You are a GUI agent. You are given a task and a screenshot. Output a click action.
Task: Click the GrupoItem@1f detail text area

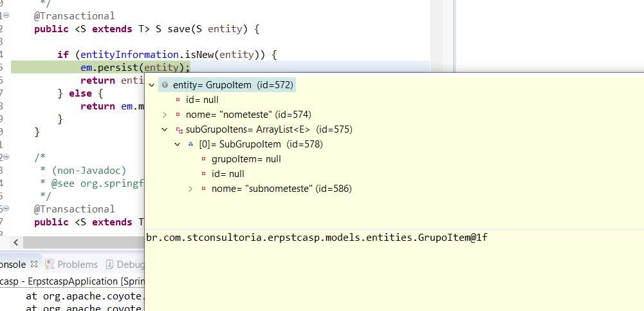tap(394, 270)
